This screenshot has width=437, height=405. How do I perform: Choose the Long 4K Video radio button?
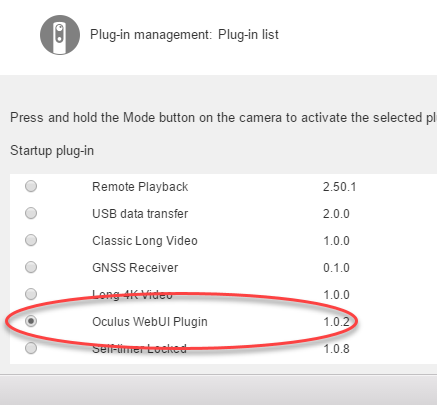pyautogui.click(x=31, y=294)
